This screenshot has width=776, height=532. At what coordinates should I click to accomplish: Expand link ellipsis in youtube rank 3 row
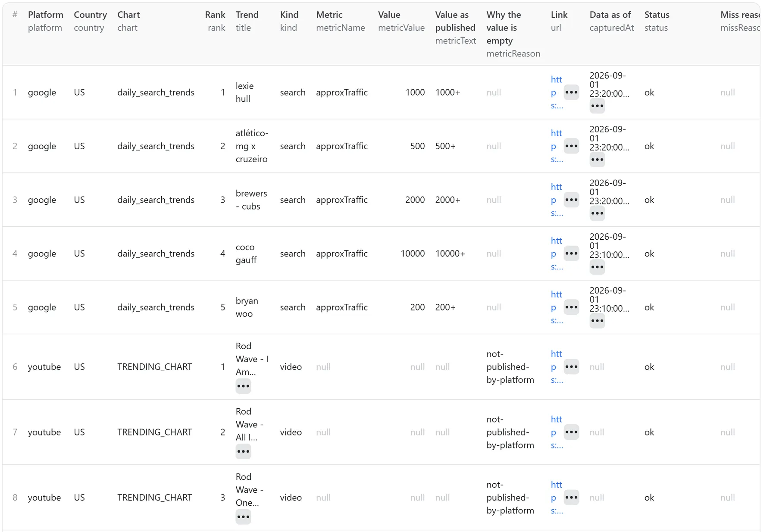pyautogui.click(x=571, y=498)
